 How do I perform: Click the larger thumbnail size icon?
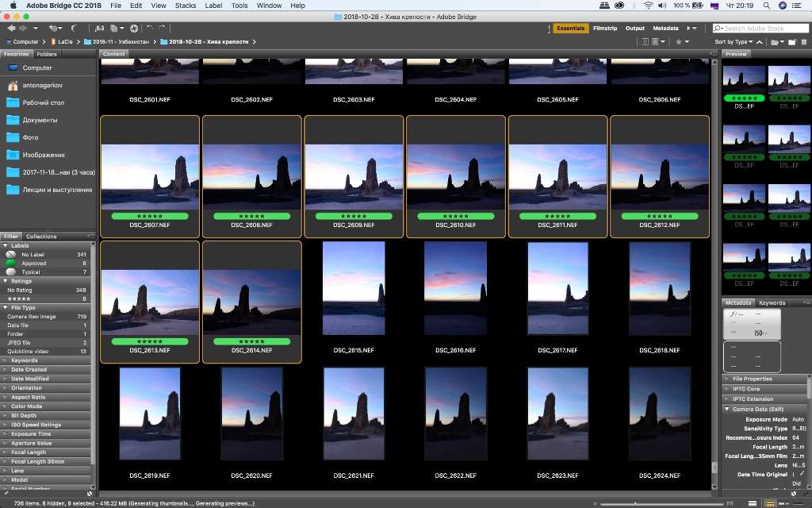tap(730, 504)
